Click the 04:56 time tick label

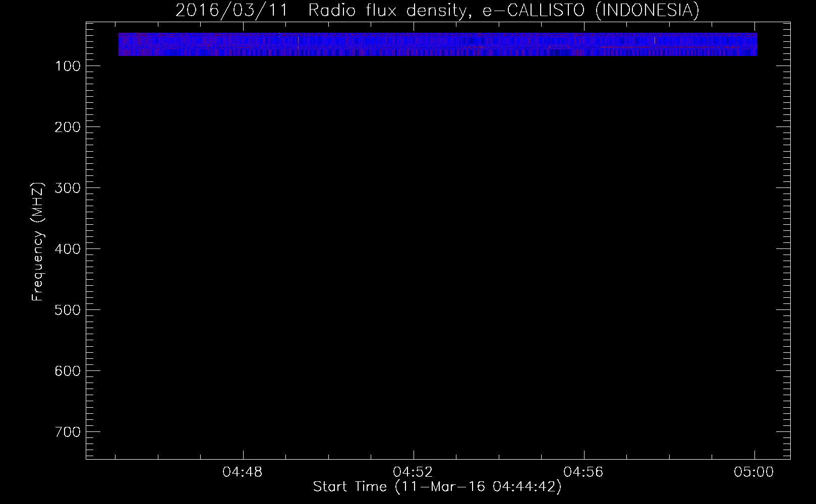(584, 472)
